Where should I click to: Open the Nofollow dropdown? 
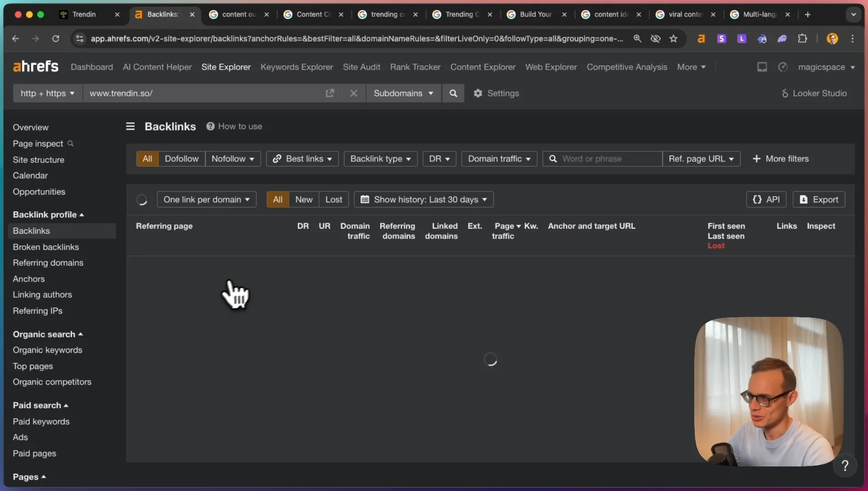(232, 159)
